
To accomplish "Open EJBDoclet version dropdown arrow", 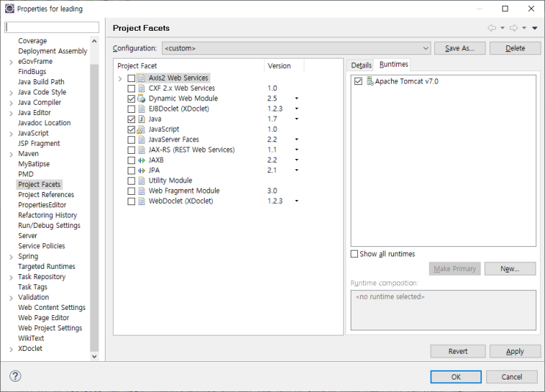I will [x=296, y=108].
